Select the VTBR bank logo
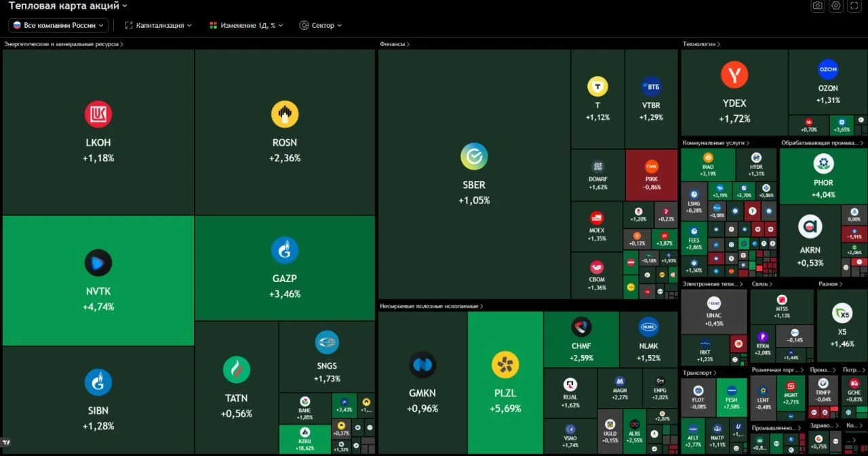 point(651,87)
